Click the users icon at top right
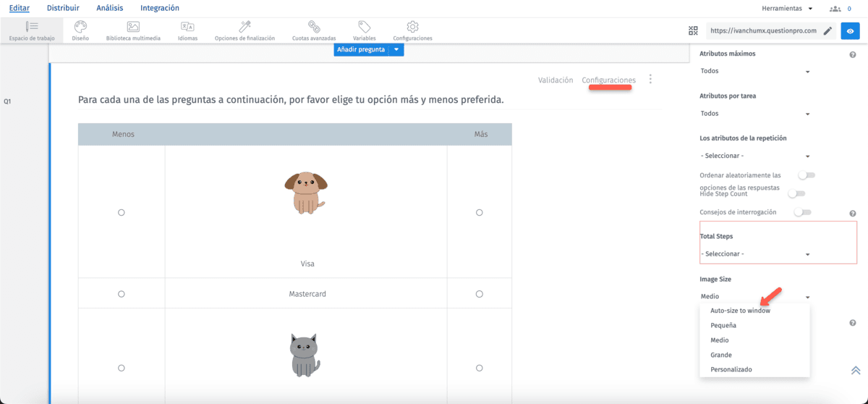This screenshot has height=404, width=868. point(835,9)
